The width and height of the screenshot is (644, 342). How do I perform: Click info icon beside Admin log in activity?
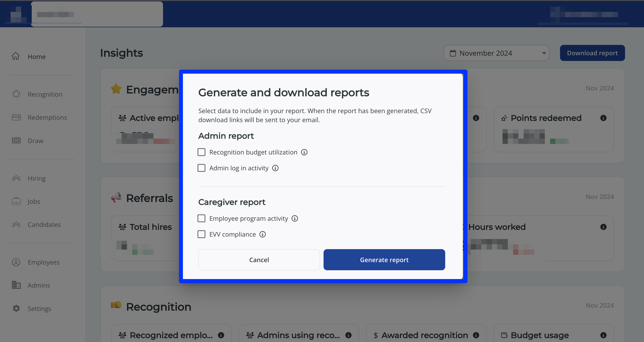[275, 168]
